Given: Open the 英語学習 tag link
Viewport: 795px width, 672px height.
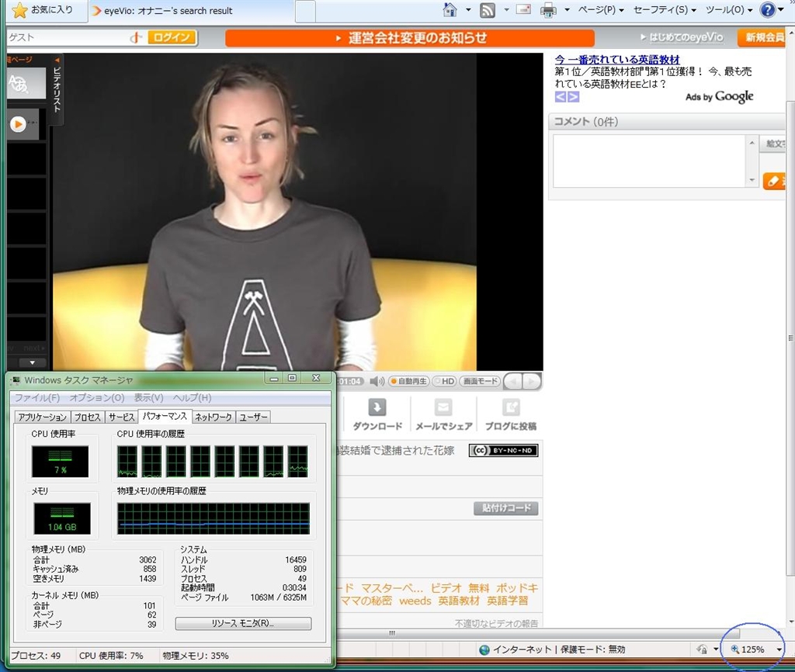Looking at the screenshot, I should coord(507,601).
